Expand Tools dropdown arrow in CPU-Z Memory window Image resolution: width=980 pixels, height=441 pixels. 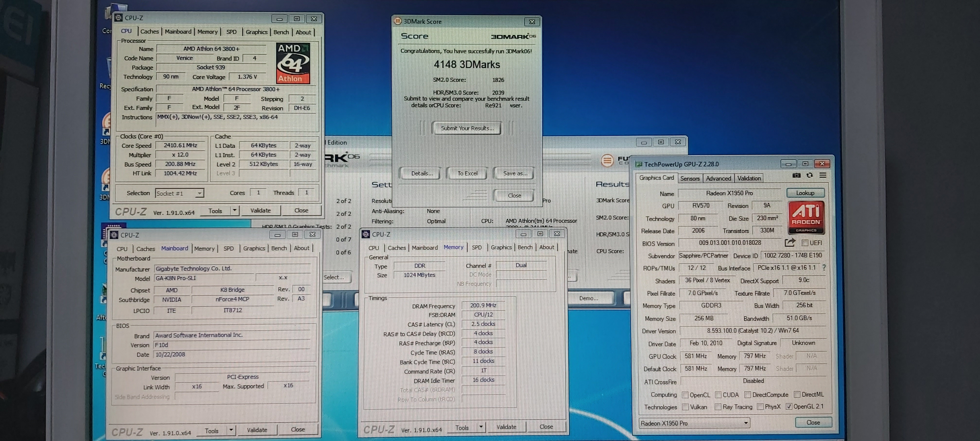coord(481,427)
